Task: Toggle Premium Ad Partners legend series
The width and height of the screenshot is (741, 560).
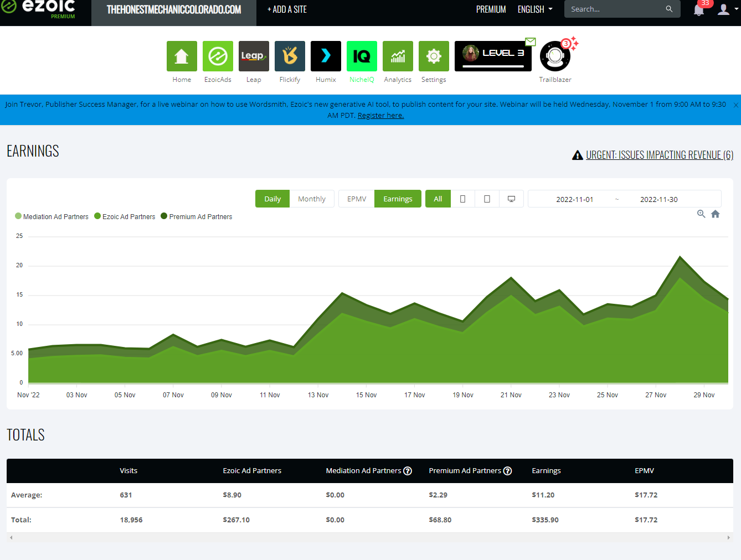Action: (197, 216)
